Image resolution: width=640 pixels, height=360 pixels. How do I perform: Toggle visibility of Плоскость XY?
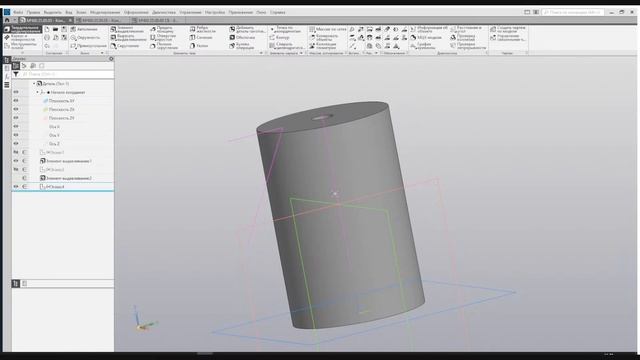click(16, 101)
